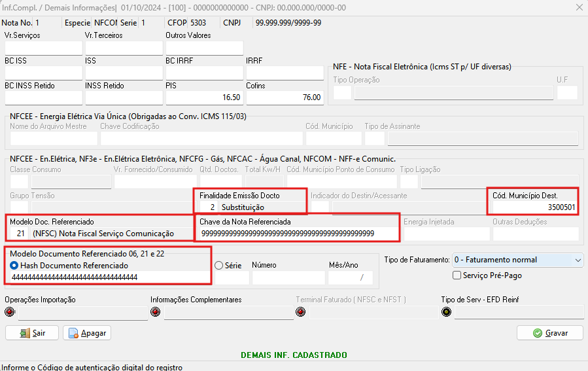This screenshot has height=371, width=588.
Task: Open Operações Importação red lookup icon
Action: click(x=10, y=311)
